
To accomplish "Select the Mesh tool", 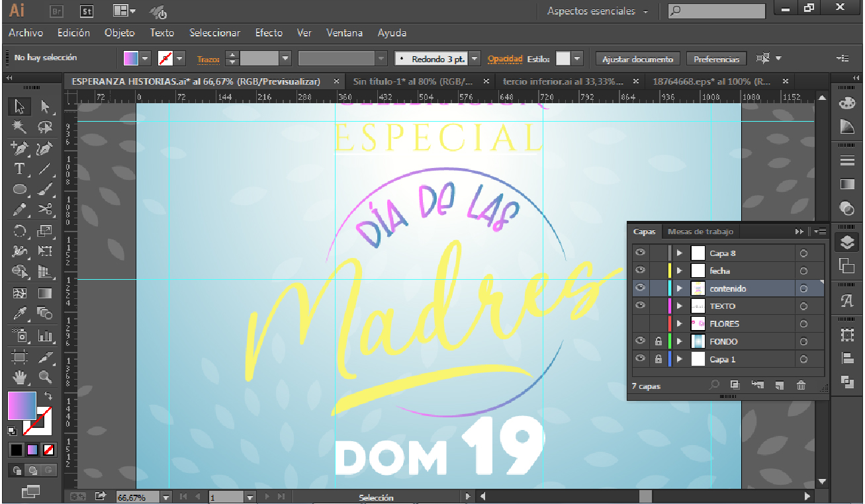I will pos(20,293).
